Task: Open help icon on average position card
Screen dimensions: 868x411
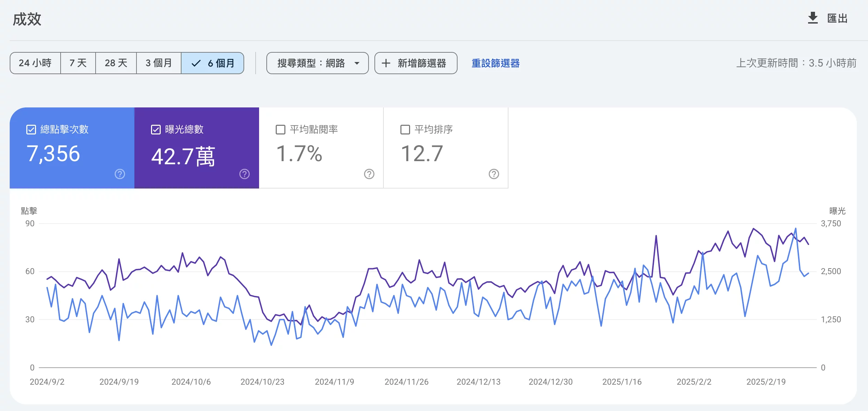Action: coord(494,174)
